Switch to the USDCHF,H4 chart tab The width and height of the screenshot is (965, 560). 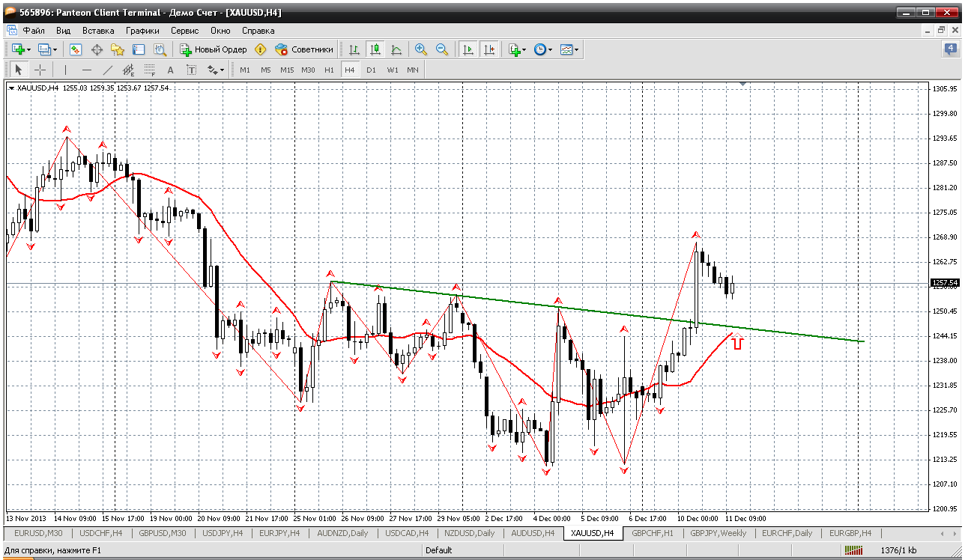100,533
